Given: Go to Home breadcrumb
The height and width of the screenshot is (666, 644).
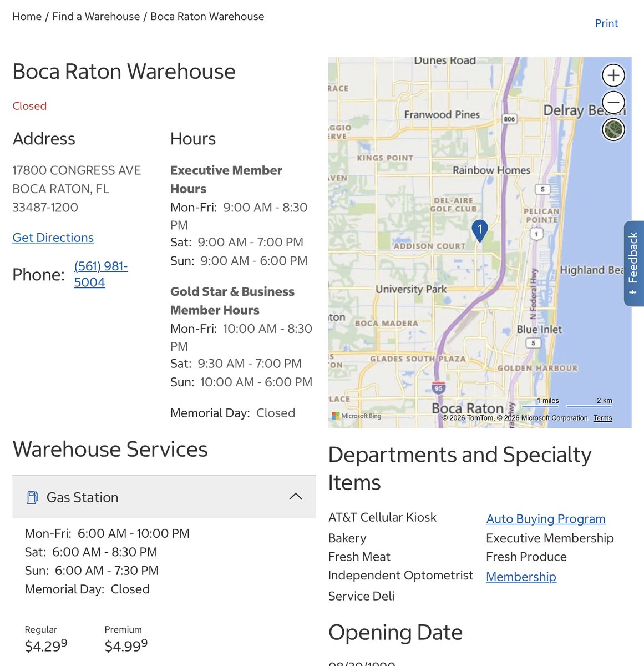Looking at the screenshot, I should (27, 17).
